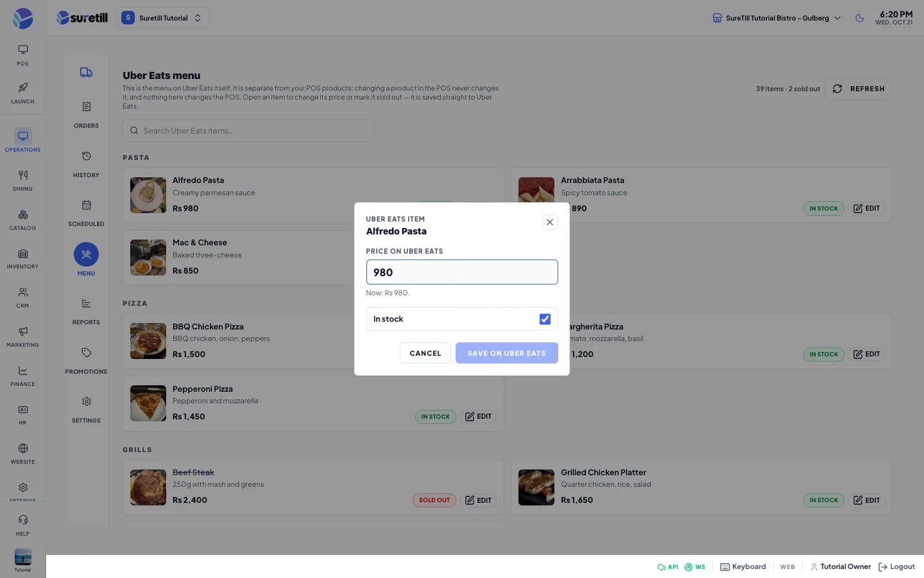The width and height of the screenshot is (924, 578).
Task: Expand the Suretill Tutorial workspace switcher
Action: [162, 18]
